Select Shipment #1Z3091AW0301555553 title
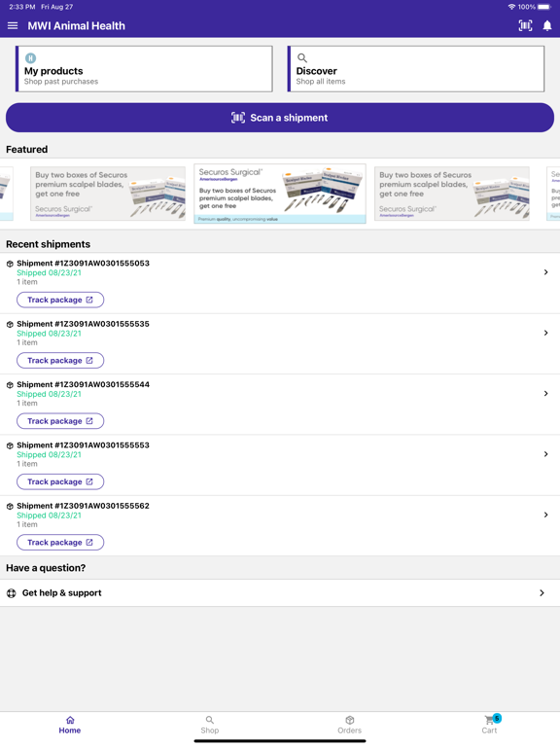Image resolution: width=560 pixels, height=747 pixels. 83,445
